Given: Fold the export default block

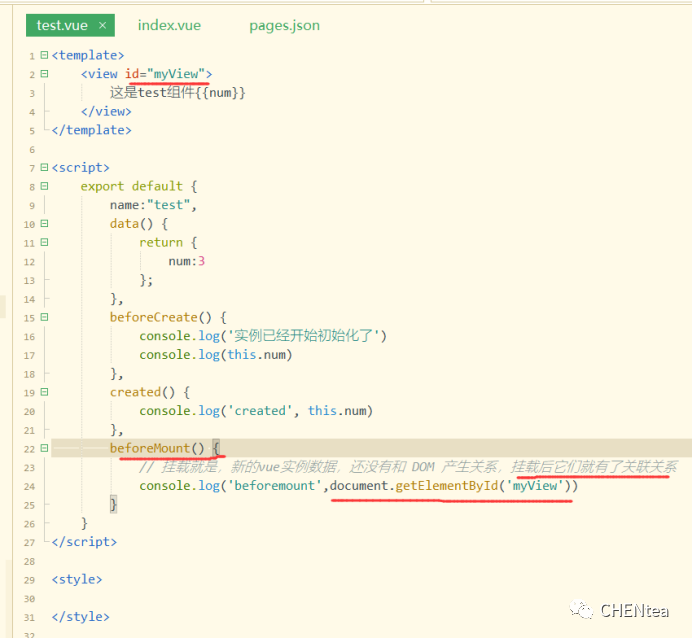Looking at the screenshot, I should tap(43, 186).
